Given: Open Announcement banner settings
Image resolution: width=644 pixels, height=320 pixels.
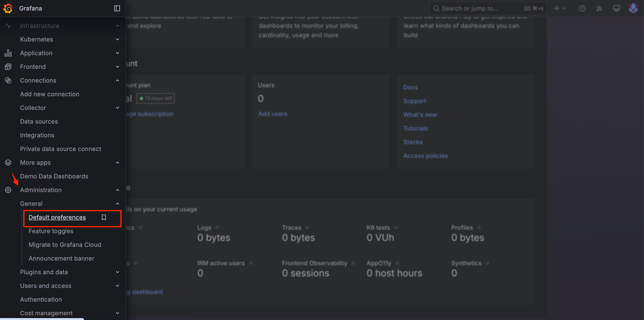Looking at the screenshot, I should click(x=61, y=258).
